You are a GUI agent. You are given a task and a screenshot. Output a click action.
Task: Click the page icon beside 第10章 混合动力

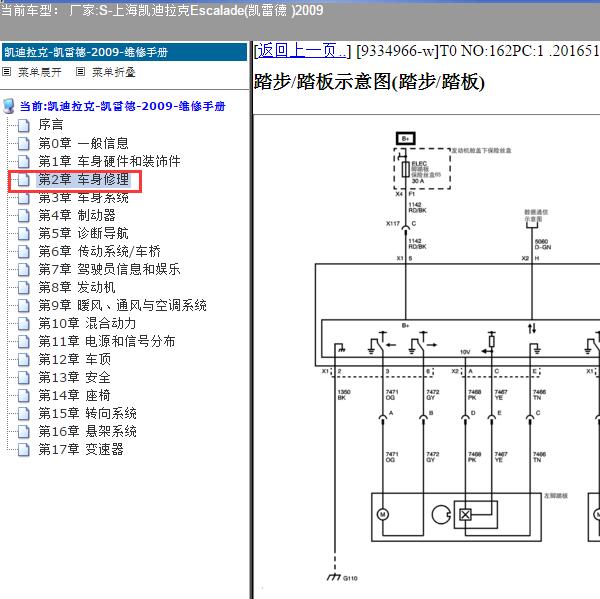point(24,323)
